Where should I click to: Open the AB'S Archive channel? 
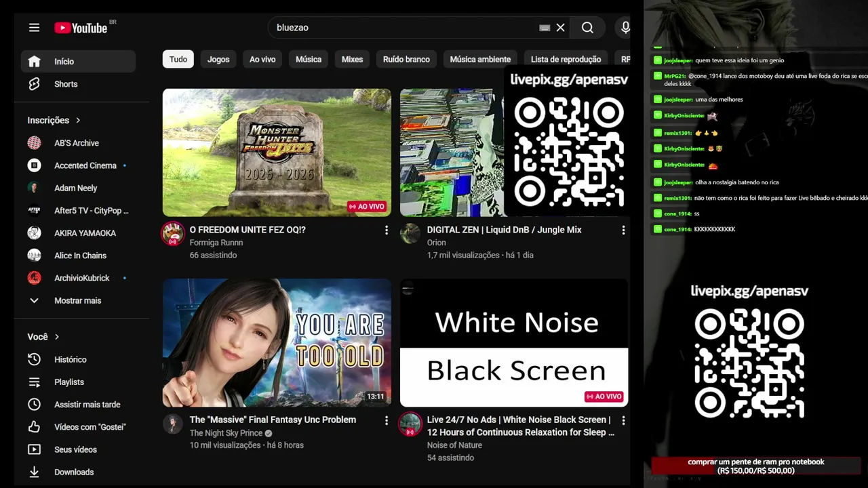(x=78, y=143)
